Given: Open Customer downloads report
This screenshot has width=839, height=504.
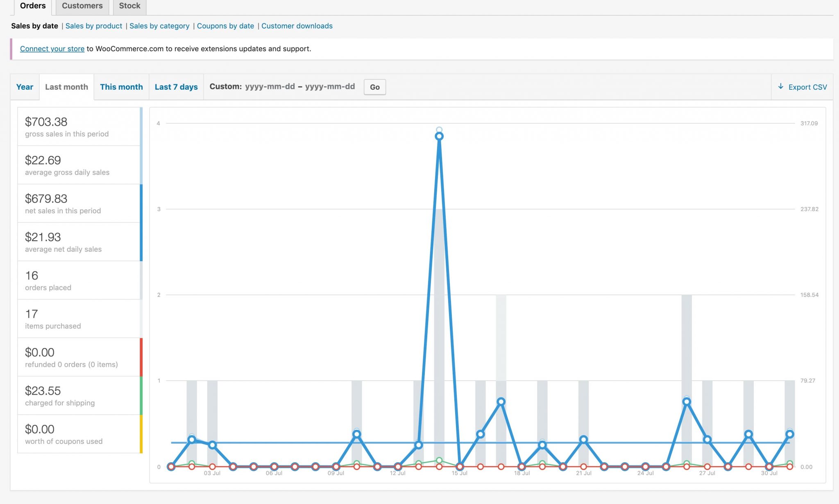Looking at the screenshot, I should [x=297, y=26].
